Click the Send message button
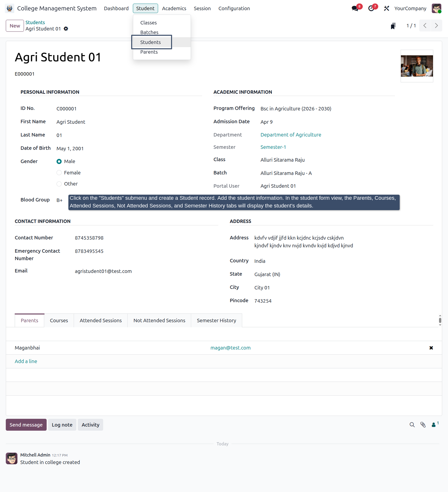Viewport: 448px width, 492px height. coord(26,425)
